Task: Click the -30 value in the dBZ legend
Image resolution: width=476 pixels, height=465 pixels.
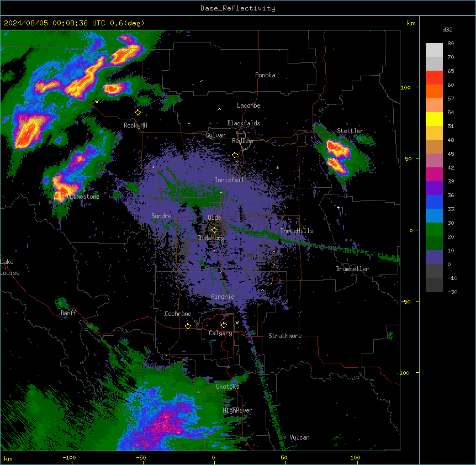Action: pyautogui.click(x=452, y=292)
